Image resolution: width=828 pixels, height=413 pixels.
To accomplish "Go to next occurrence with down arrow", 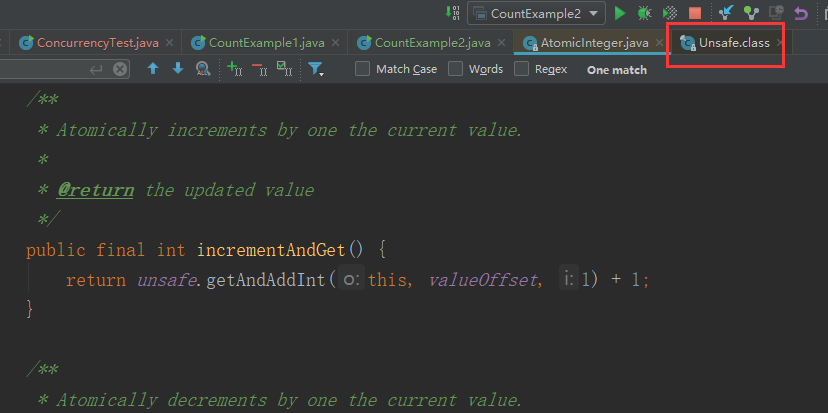I will pos(178,69).
